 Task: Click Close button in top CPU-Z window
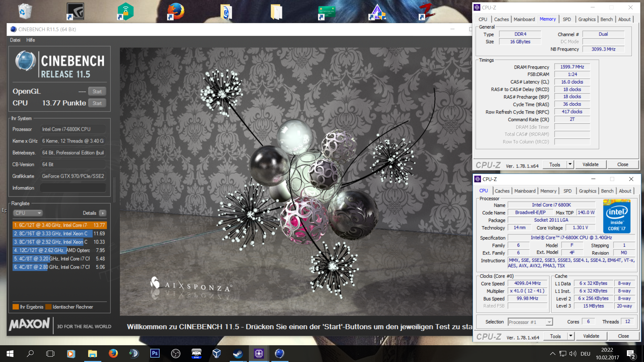point(623,165)
